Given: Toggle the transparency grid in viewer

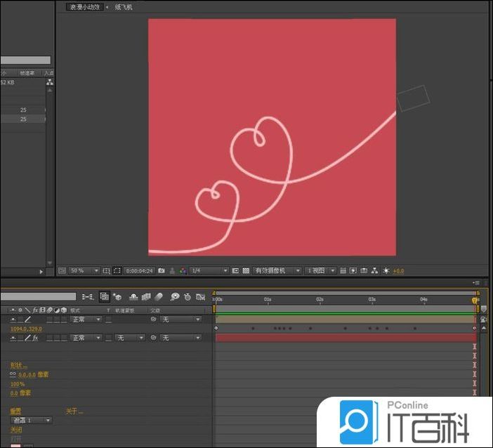Looking at the screenshot, I should pos(246,270).
